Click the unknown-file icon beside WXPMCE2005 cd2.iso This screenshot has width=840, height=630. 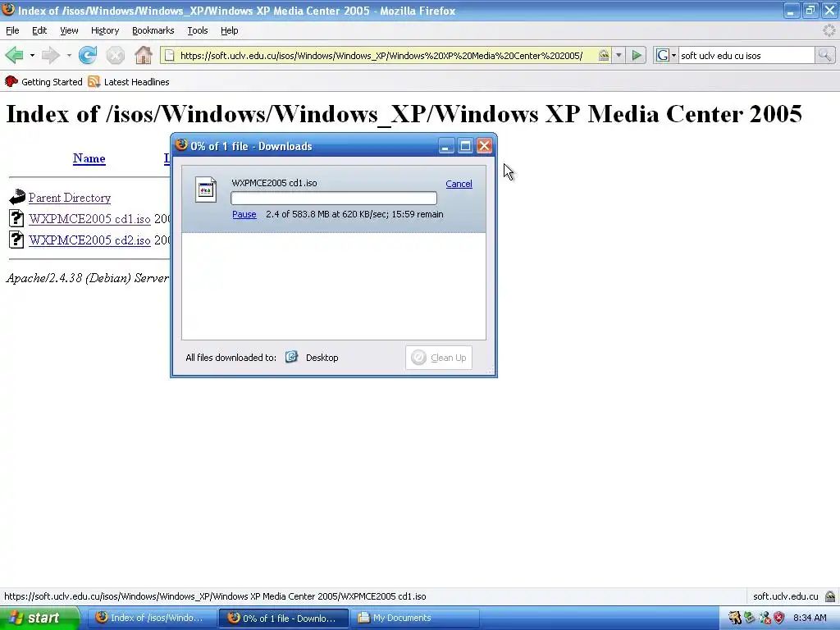pyautogui.click(x=16, y=240)
